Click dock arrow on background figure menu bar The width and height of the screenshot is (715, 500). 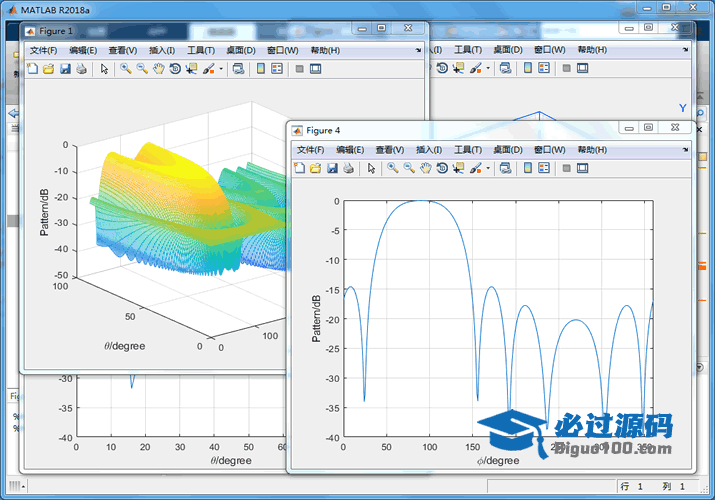coord(685,50)
